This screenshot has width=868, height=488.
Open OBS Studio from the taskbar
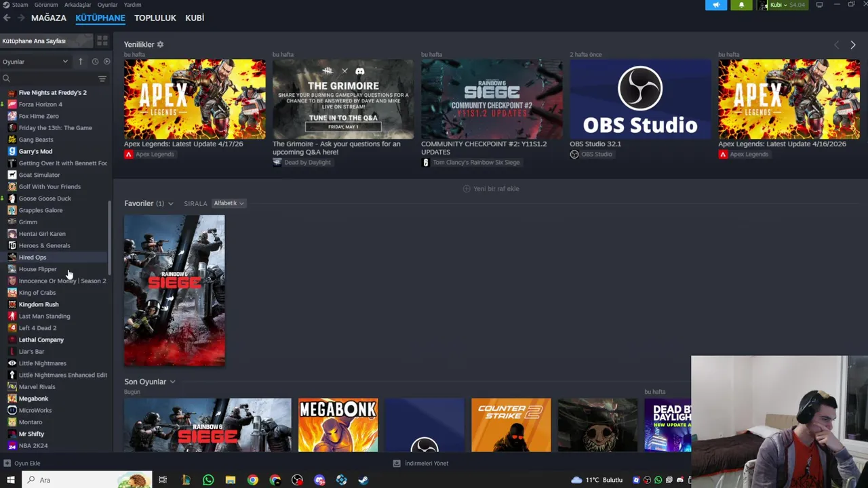tap(297, 480)
